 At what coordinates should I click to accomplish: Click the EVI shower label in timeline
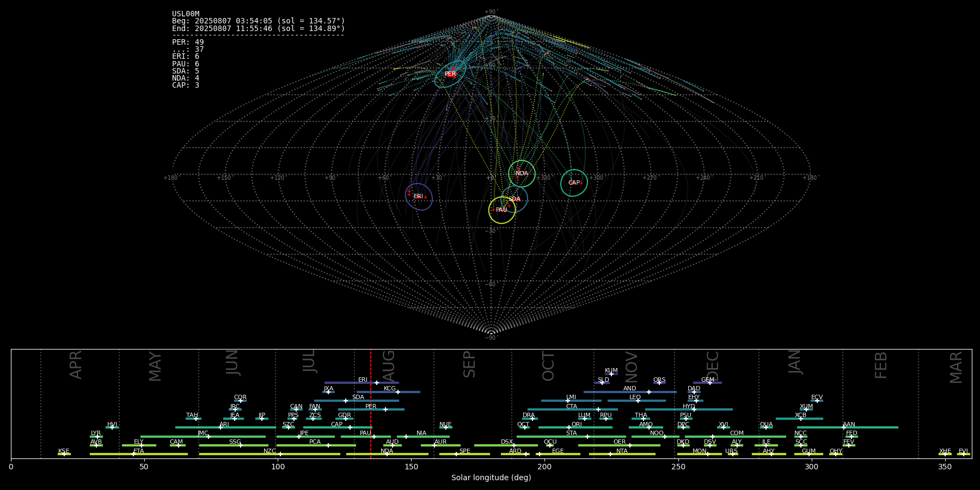(963, 451)
